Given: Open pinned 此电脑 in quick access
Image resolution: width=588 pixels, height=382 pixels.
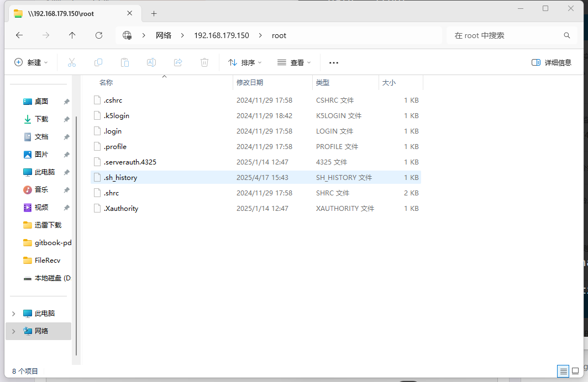Looking at the screenshot, I should click(x=44, y=172).
